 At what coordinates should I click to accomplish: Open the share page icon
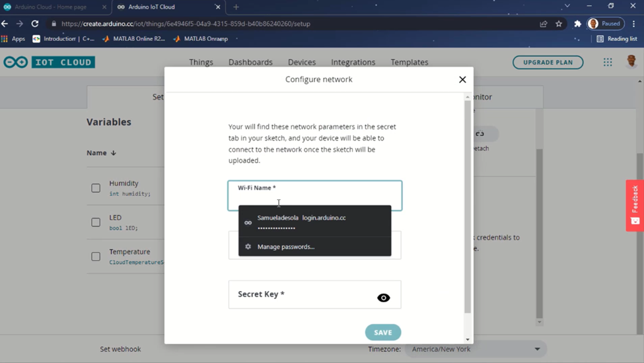544,24
